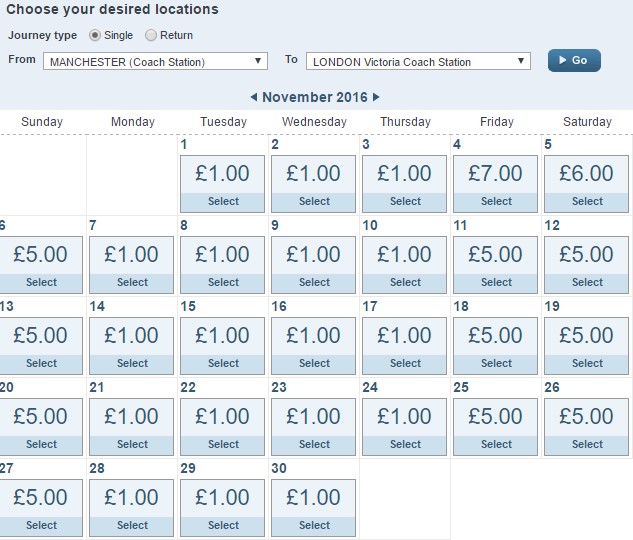The height and width of the screenshot is (540, 633).
Task: Click the Go button
Action: click(x=574, y=61)
